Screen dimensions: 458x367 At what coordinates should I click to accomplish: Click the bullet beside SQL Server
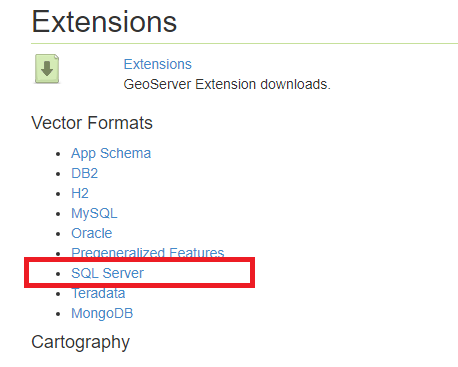[x=58, y=274]
